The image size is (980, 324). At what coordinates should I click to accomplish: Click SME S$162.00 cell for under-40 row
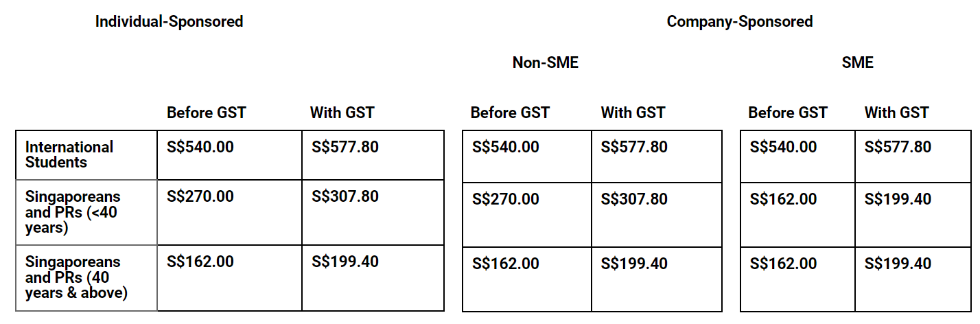click(783, 199)
